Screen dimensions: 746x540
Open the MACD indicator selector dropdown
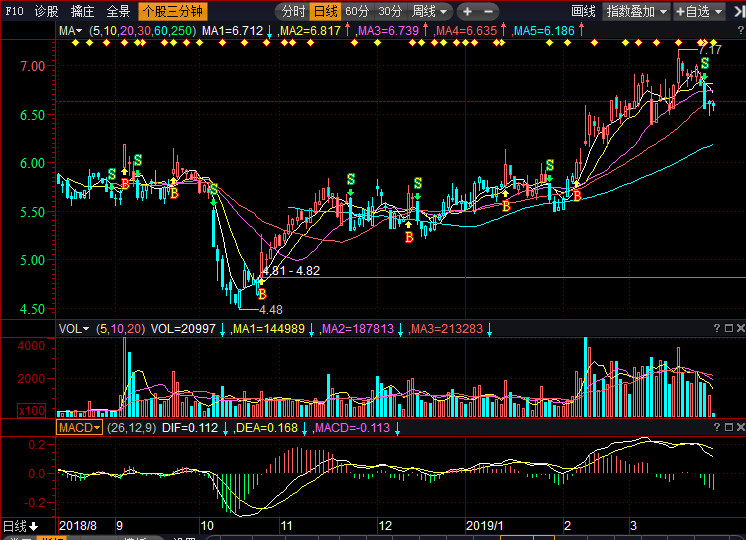pos(79,427)
